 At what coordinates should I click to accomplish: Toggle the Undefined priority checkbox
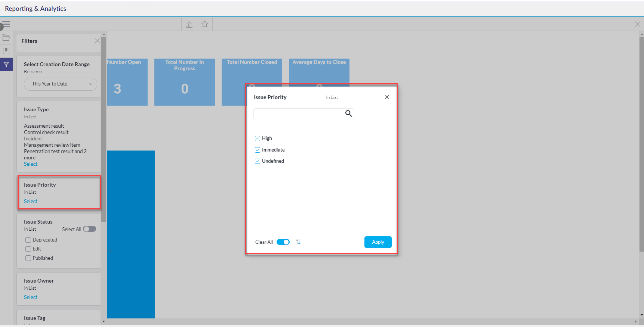[x=258, y=161]
